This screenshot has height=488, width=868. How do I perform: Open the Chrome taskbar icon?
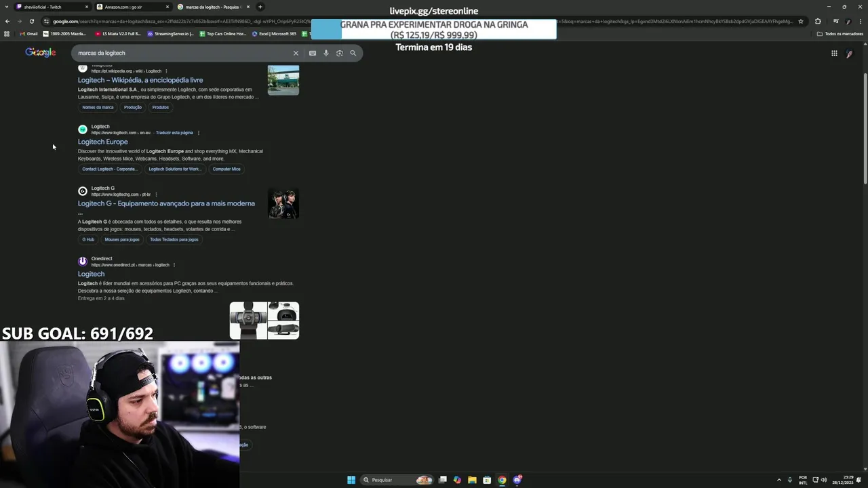[x=502, y=480]
